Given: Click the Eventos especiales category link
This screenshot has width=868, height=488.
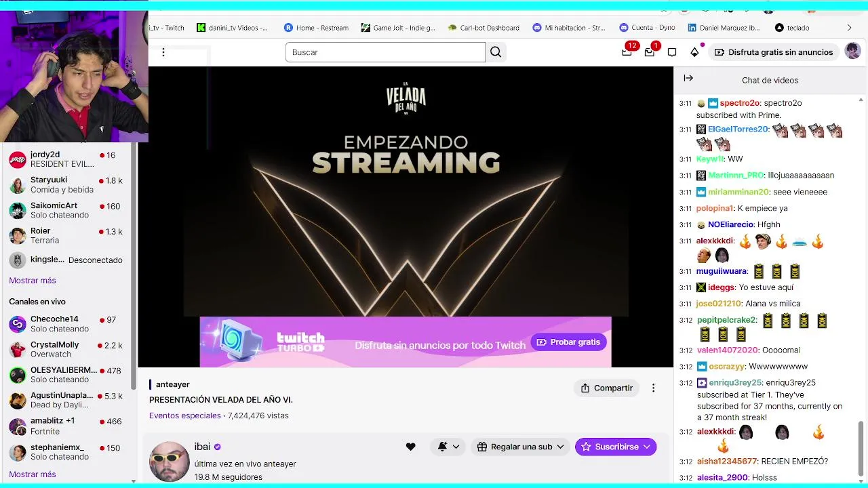Looking at the screenshot, I should (185, 415).
